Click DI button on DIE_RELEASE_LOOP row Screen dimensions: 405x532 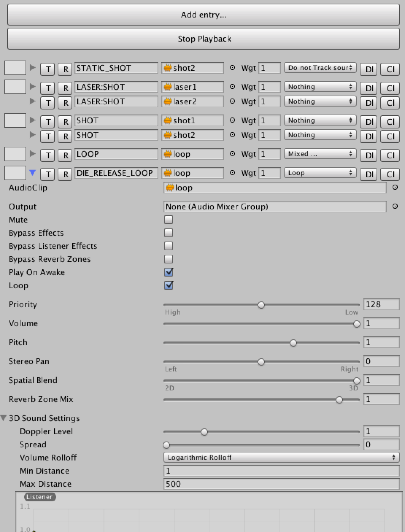tap(369, 174)
